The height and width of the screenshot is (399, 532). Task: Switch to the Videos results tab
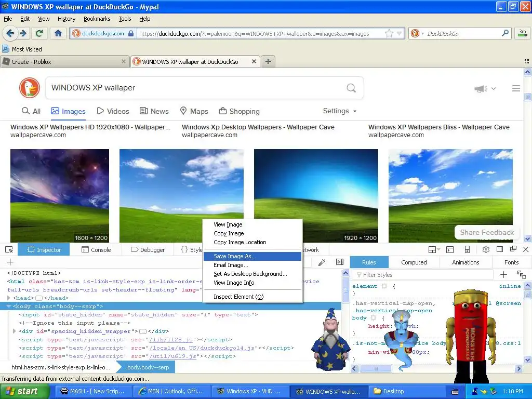[113, 111]
